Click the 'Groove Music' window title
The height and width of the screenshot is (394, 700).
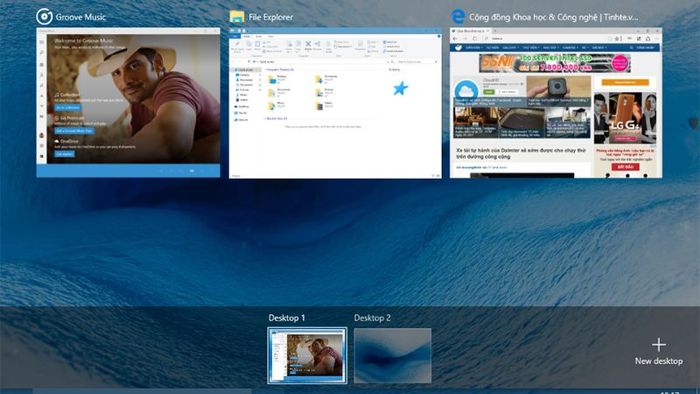81,17
